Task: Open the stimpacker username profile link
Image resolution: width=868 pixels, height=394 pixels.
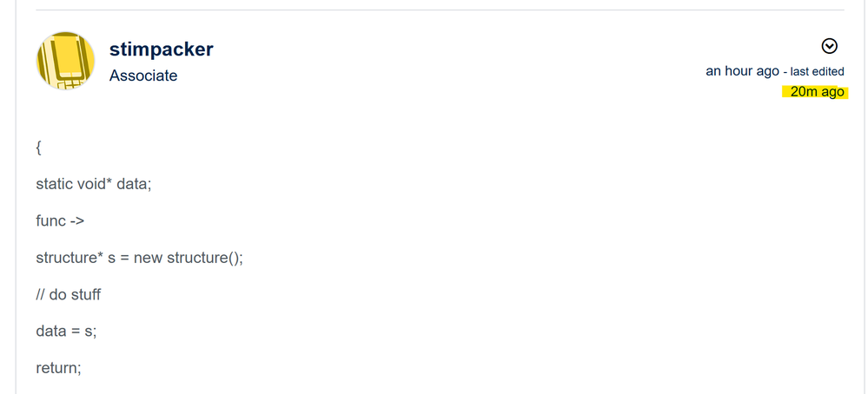Action: pyautogui.click(x=161, y=49)
